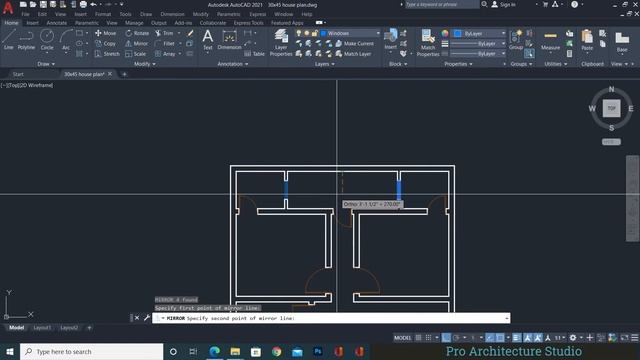Choose the Circle tool

47,40
